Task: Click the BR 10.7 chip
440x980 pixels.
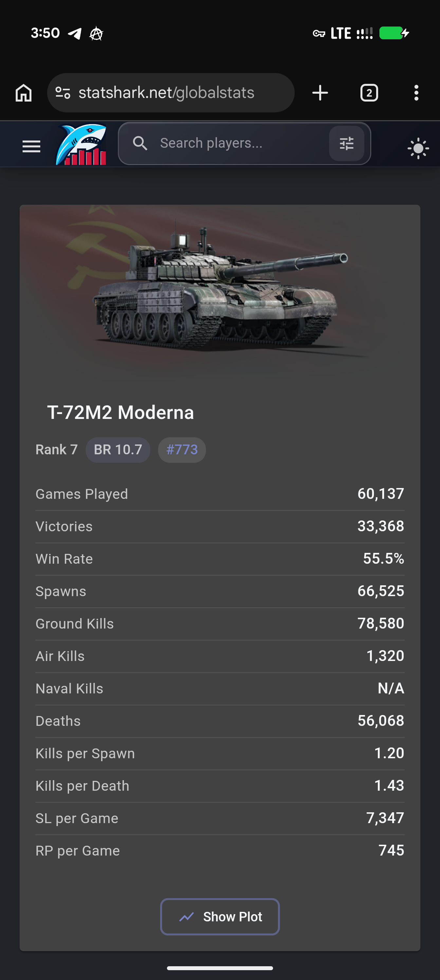Action: (x=118, y=450)
